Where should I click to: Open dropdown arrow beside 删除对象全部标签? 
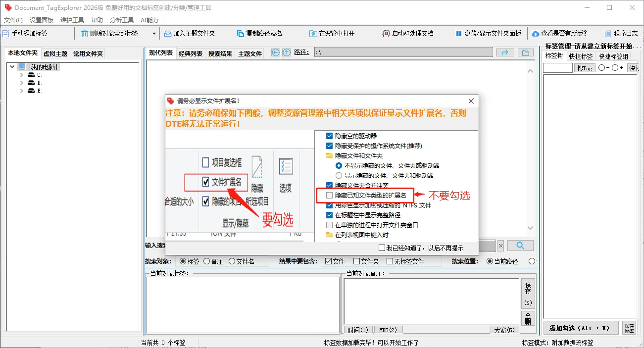[x=153, y=34]
